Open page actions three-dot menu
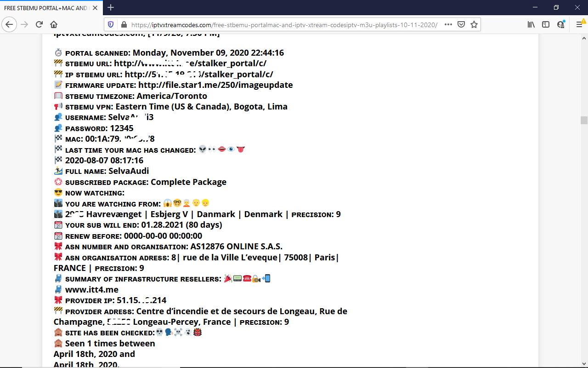 click(448, 24)
